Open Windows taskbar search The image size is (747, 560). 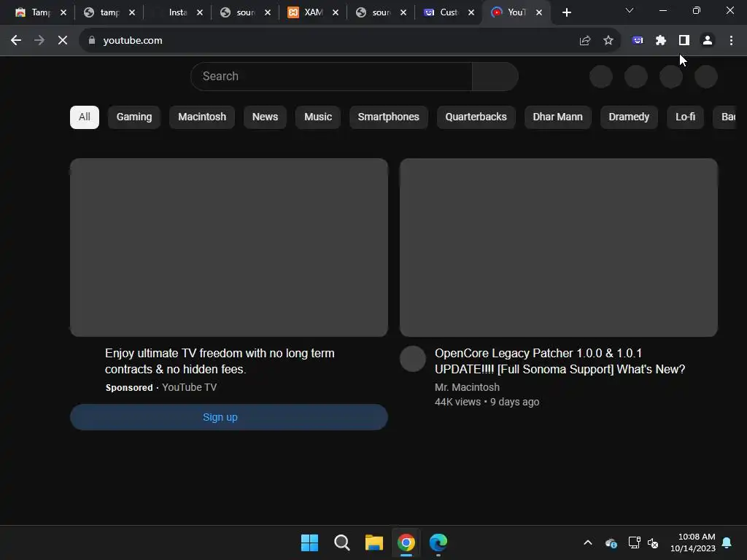click(341, 542)
